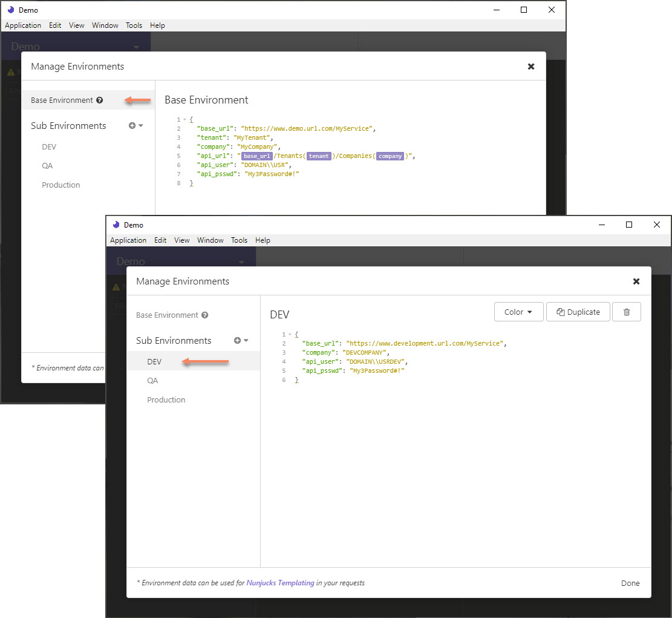The width and height of the screenshot is (672, 618).
Task: Open Tools menu in front Demo window
Action: coord(239,240)
